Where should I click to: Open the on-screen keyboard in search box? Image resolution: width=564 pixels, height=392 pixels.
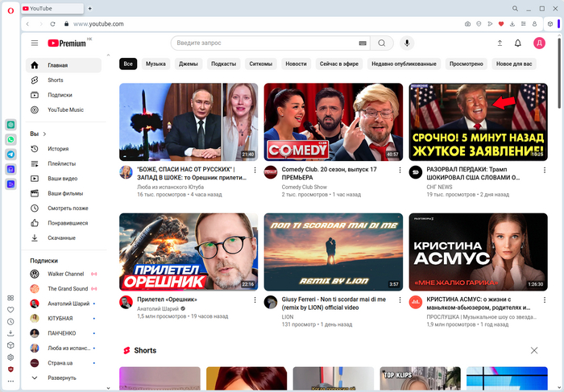[x=362, y=43]
